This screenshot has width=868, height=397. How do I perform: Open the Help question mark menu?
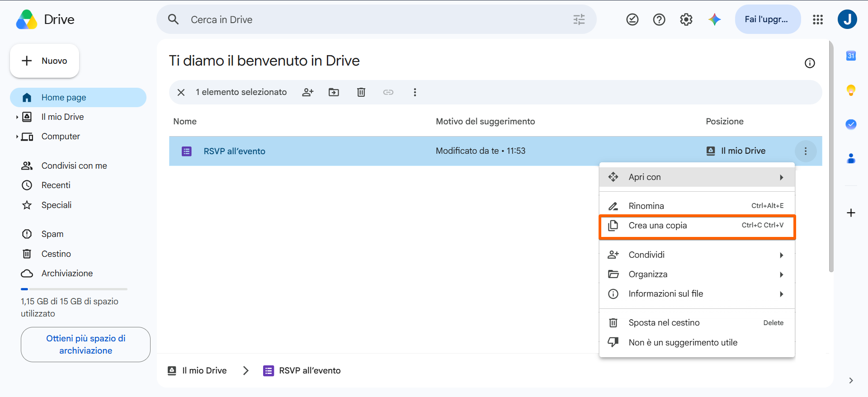659,19
